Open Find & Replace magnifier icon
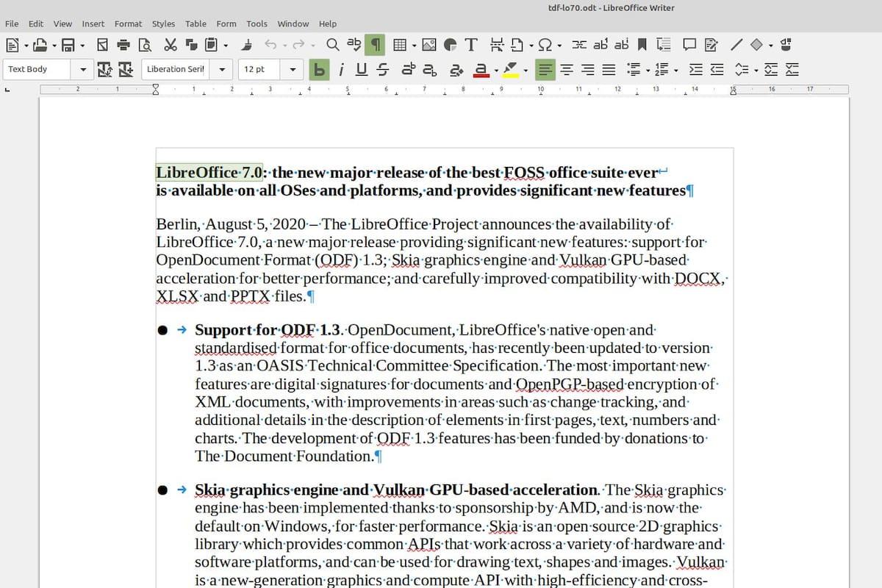882x588 pixels. pyautogui.click(x=333, y=45)
